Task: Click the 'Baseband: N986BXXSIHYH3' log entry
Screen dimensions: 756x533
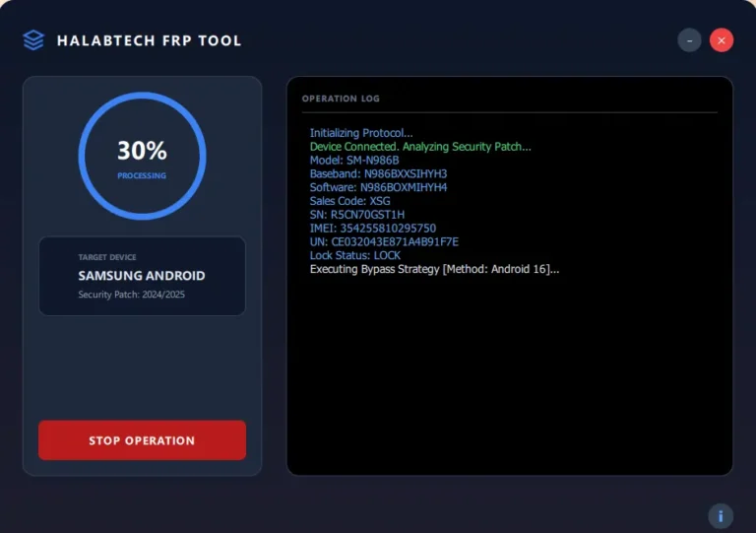Action: coord(378,173)
